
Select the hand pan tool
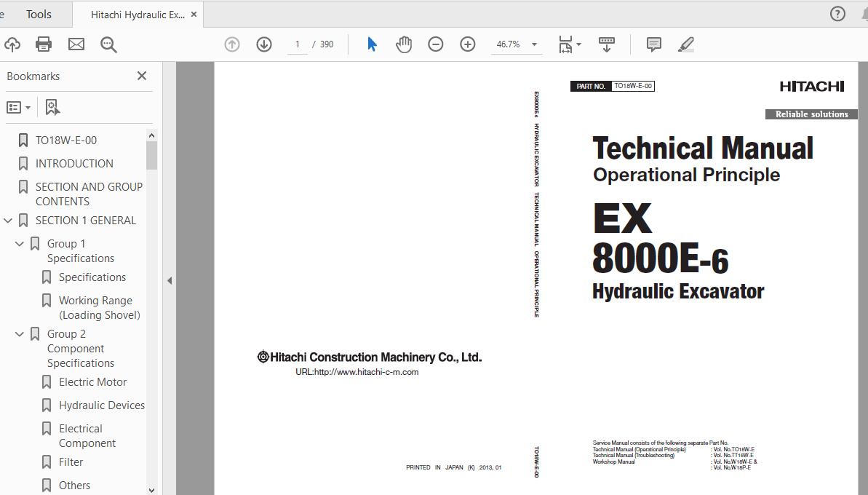tap(404, 44)
